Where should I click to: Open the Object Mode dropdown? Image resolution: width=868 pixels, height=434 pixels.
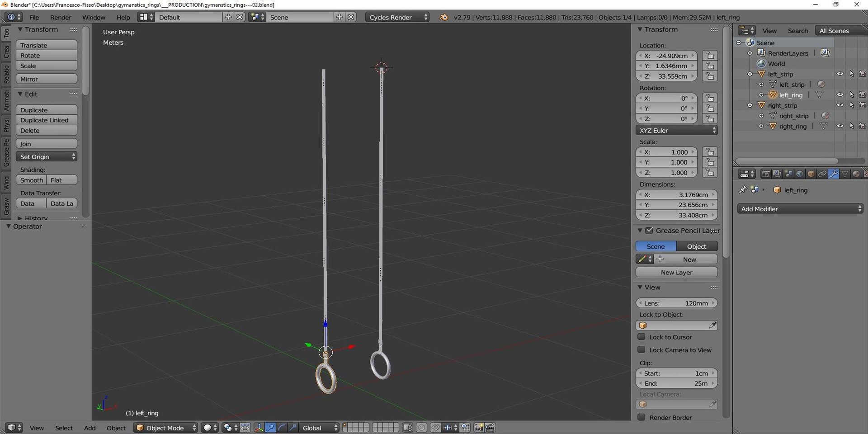point(165,428)
